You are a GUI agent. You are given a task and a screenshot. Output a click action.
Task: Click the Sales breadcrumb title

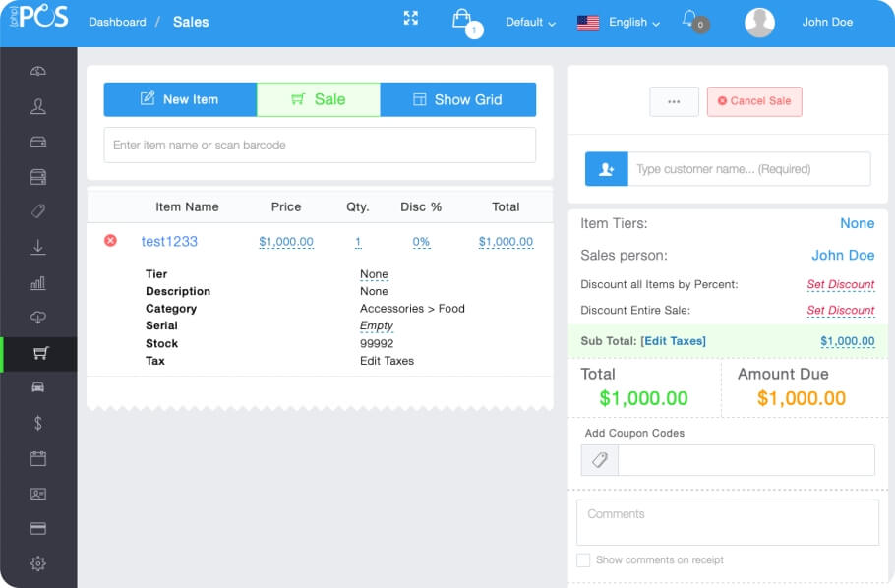click(x=191, y=22)
